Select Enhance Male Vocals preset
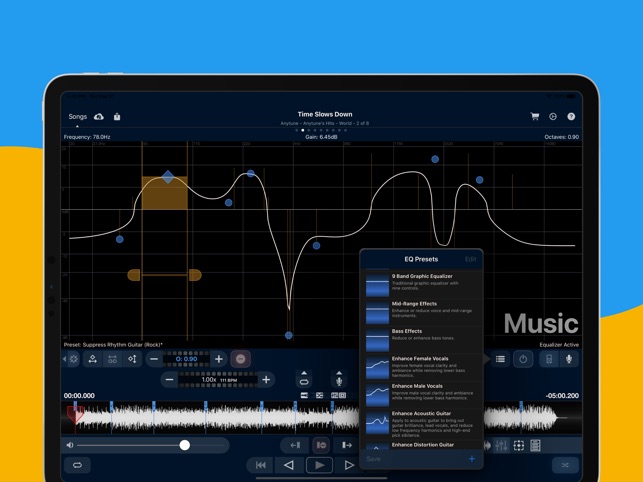 pyautogui.click(x=422, y=394)
